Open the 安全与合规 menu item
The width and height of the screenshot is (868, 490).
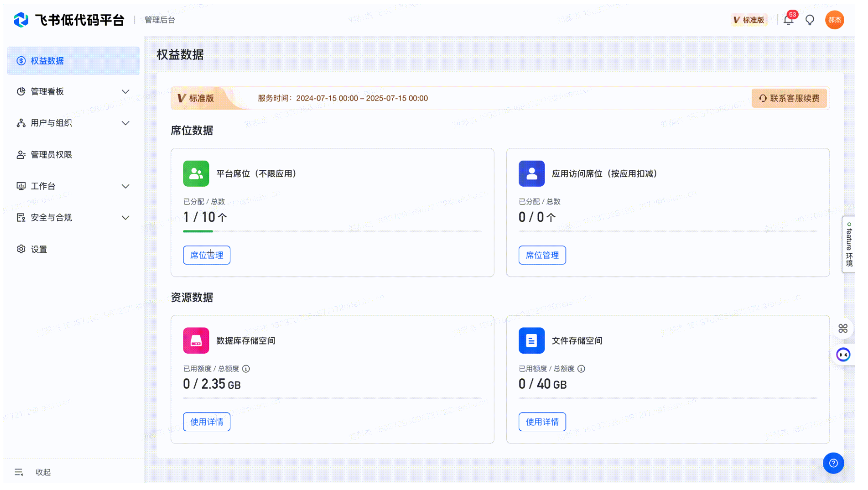pyautogui.click(x=73, y=218)
